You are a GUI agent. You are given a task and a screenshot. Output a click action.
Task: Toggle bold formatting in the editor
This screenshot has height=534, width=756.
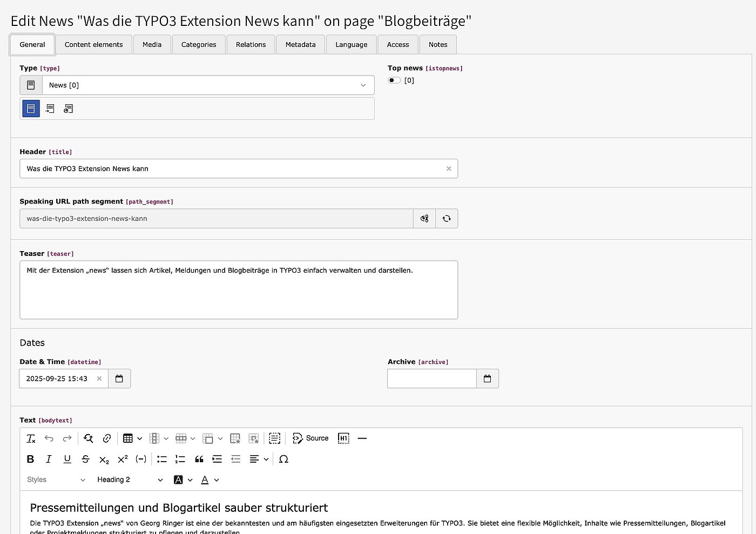pyautogui.click(x=30, y=459)
